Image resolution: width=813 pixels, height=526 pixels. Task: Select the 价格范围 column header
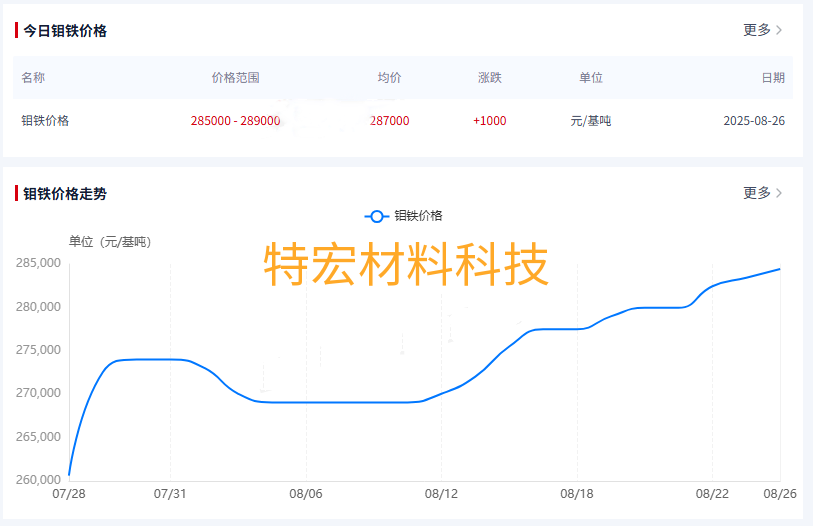235,78
